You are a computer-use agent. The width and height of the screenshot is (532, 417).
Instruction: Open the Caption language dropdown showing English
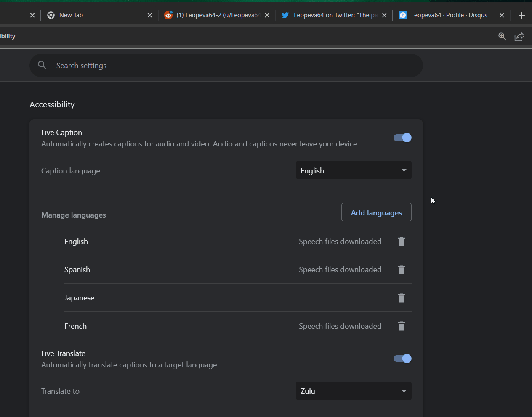[x=354, y=170]
